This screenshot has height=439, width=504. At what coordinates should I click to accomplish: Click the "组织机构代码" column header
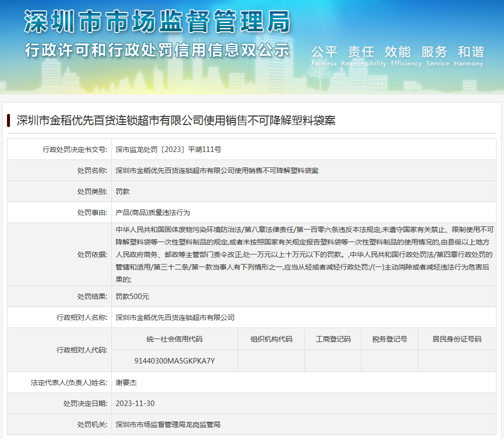click(x=272, y=339)
